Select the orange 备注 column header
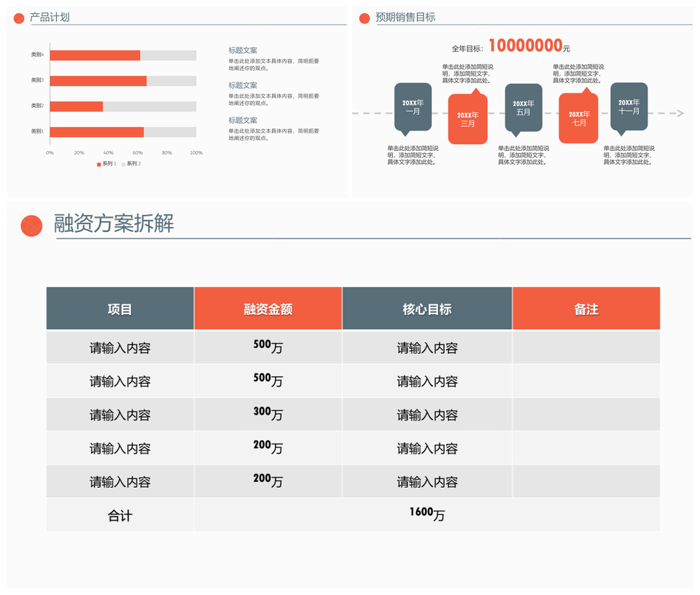This screenshot has height=595, width=700. [x=586, y=308]
